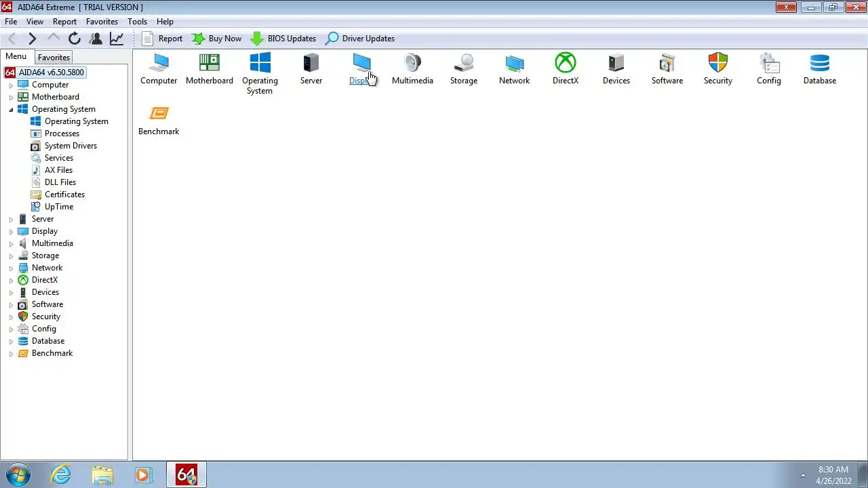
Task: Open the Computer category icon
Action: click(159, 69)
